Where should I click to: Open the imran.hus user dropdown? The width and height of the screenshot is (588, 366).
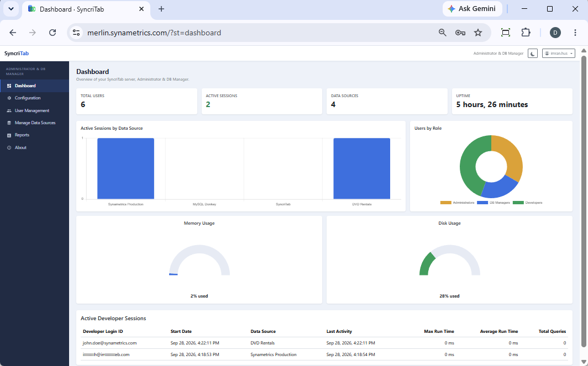coord(558,54)
